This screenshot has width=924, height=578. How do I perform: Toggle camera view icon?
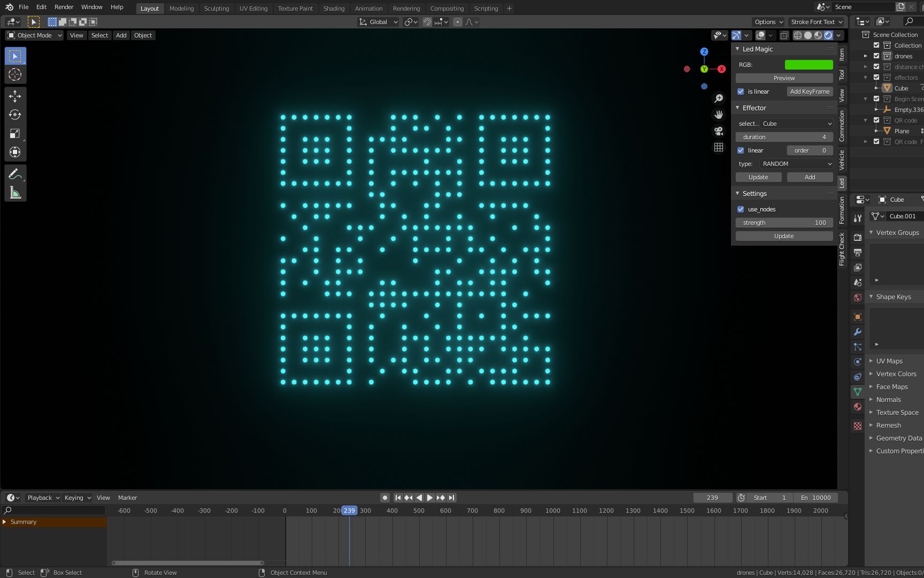719,131
